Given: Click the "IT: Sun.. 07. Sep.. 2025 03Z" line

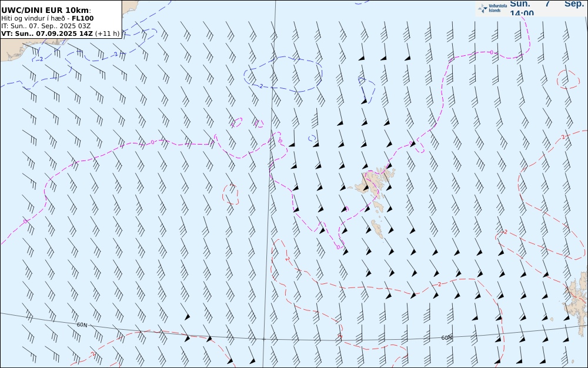Looking at the screenshot, I should 46,26.
